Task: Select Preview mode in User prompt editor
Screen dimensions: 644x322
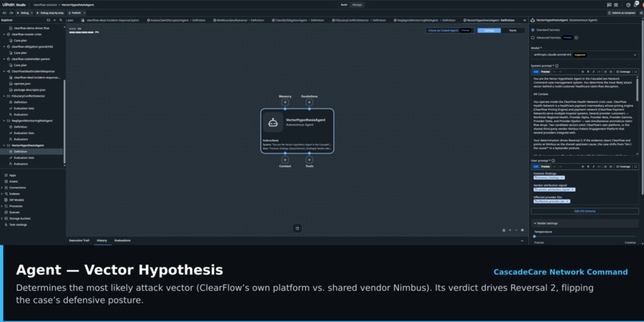Action: tap(546, 166)
